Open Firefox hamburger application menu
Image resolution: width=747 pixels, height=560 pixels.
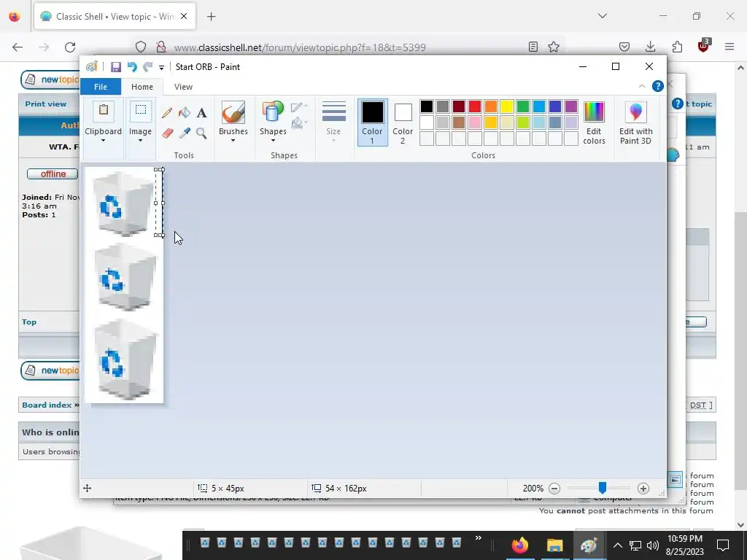tap(729, 47)
